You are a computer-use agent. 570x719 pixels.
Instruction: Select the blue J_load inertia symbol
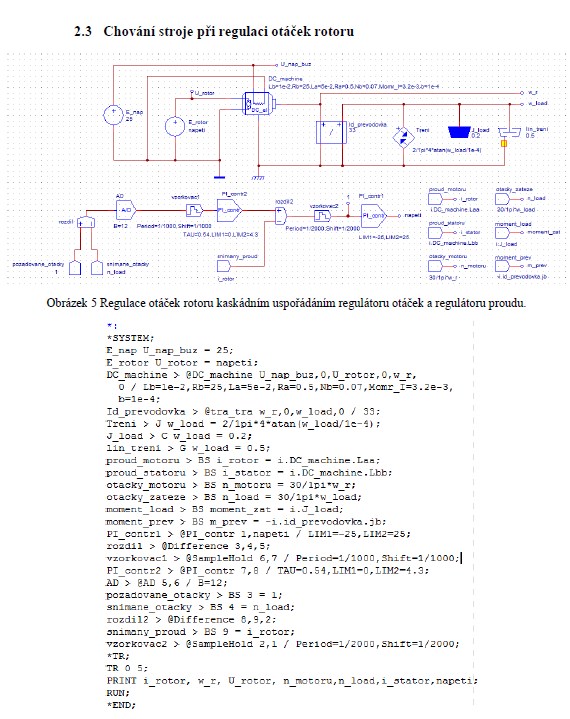tap(459, 132)
